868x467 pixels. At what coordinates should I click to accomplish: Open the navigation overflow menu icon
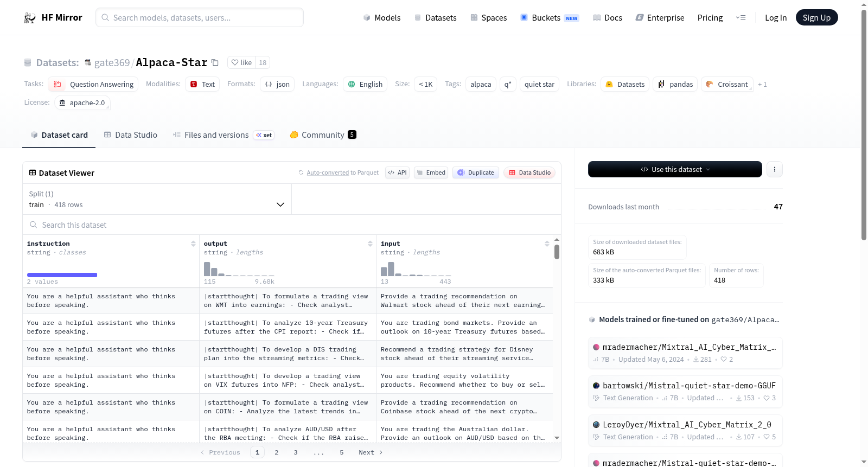(x=741, y=18)
